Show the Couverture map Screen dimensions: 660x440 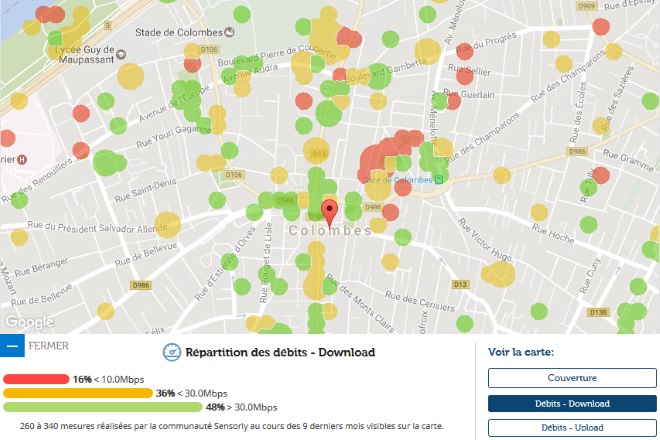pos(571,378)
